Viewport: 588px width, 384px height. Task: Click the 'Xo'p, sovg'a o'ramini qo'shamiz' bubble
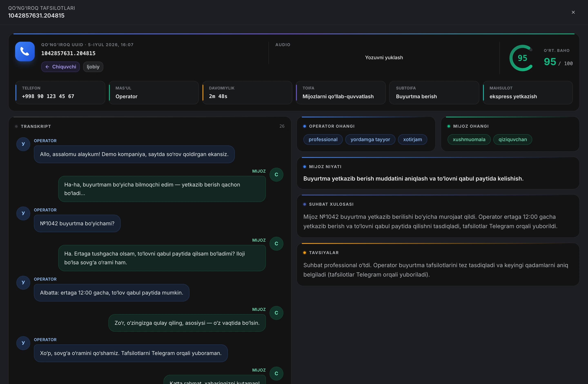[131, 353]
